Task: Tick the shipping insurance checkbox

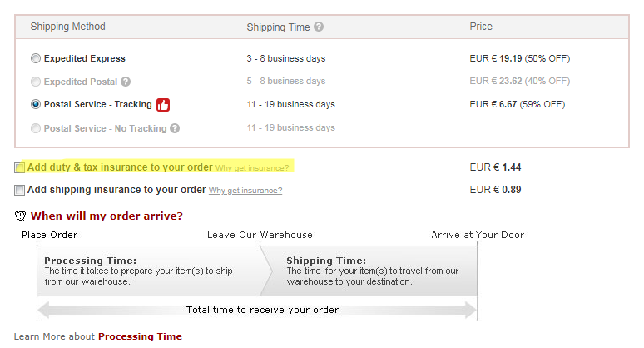Action: tap(20, 190)
